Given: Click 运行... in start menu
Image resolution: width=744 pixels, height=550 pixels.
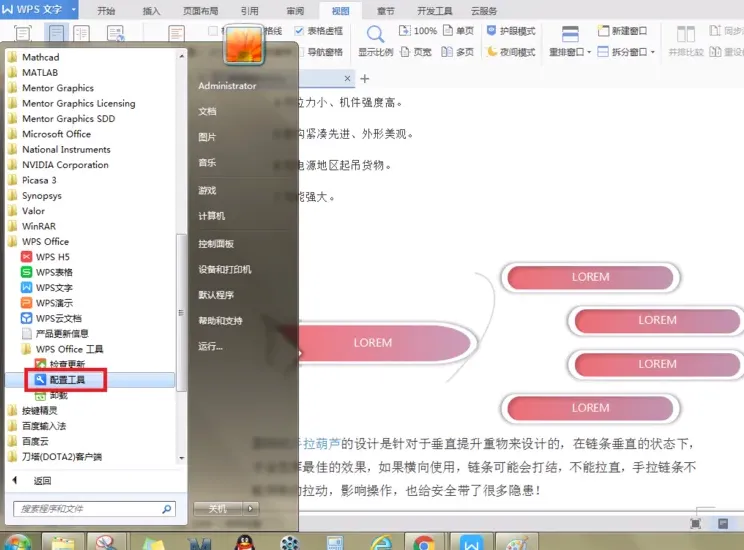Looking at the screenshot, I should (210, 346).
